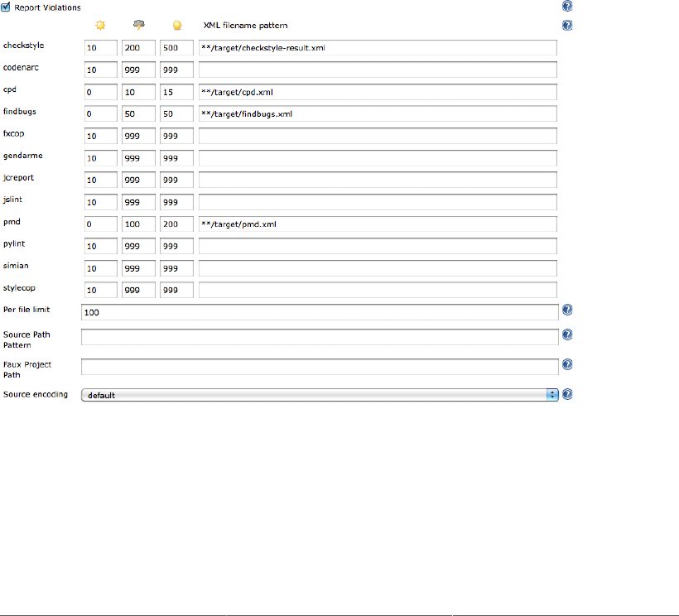Focus pylint XML filename pattern field
The image size is (679, 616).
(378, 246)
